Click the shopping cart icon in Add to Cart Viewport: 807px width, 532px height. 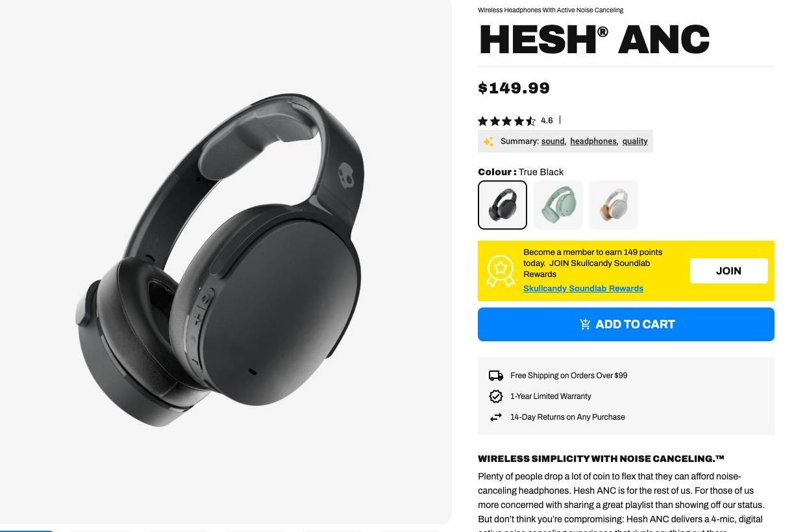click(x=585, y=324)
